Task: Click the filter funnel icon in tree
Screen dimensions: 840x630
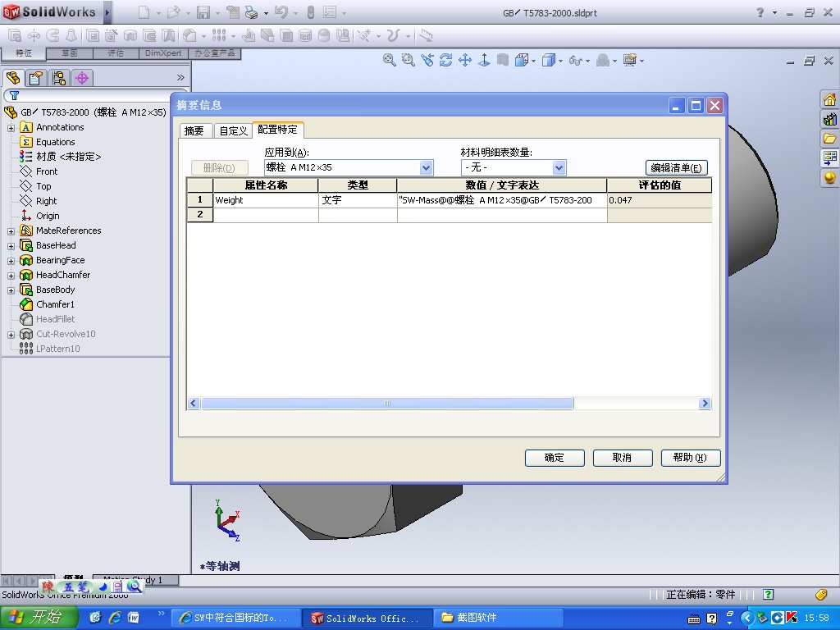Action: pos(15,95)
